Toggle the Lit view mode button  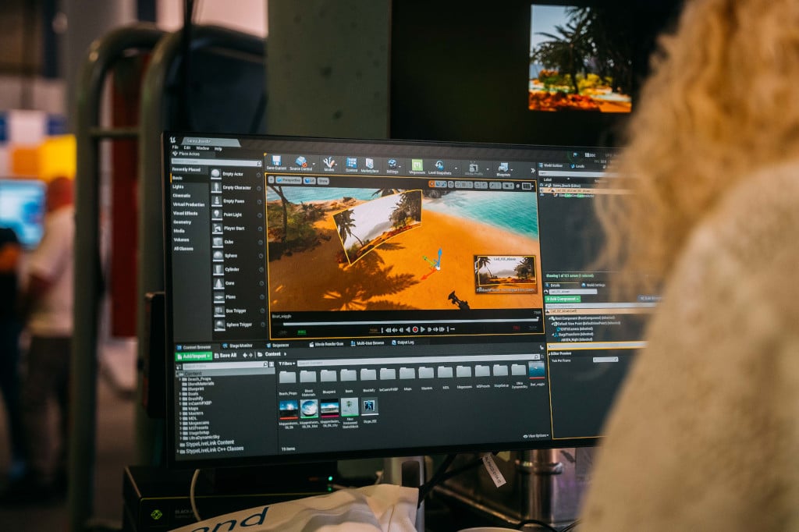coord(309,180)
